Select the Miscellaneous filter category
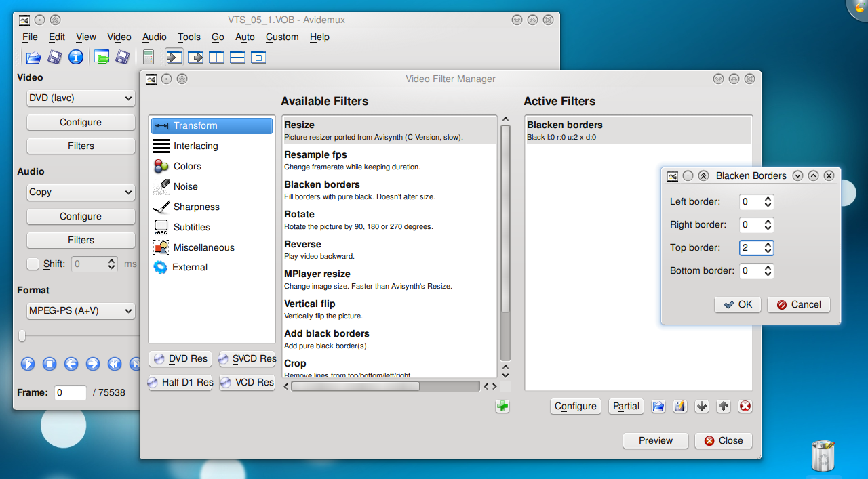Screen dimensions: 868x479 click(x=212, y=247)
